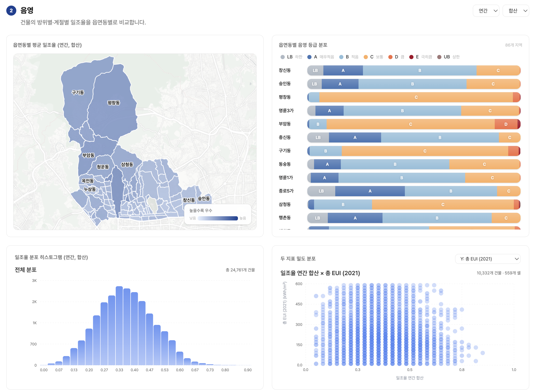Open the 연간 period dropdown
The width and height of the screenshot is (535, 392).
click(x=486, y=11)
